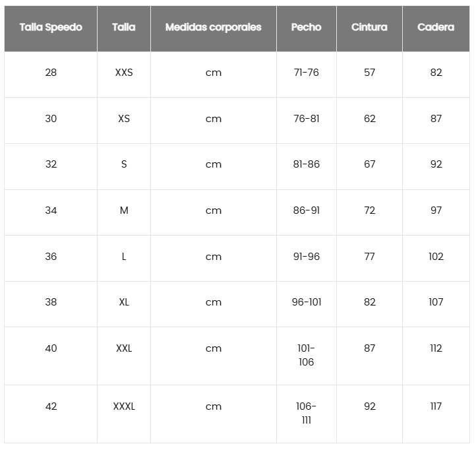Select Speedo size 30 cell
Viewport: 476px width, 450px height.
pos(51,119)
